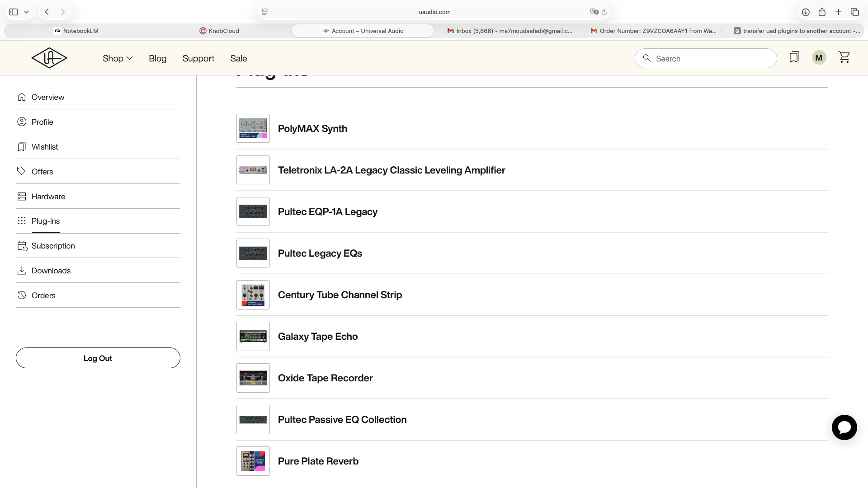Click the Plug-Ins grid icon

point(22,221)
